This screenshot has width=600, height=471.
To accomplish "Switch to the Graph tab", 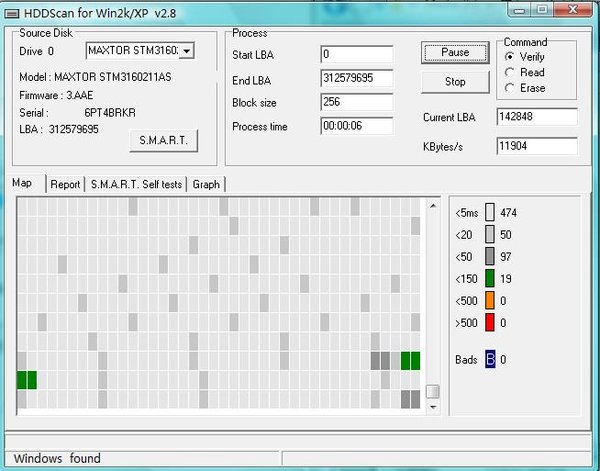I will pos(206,184).
